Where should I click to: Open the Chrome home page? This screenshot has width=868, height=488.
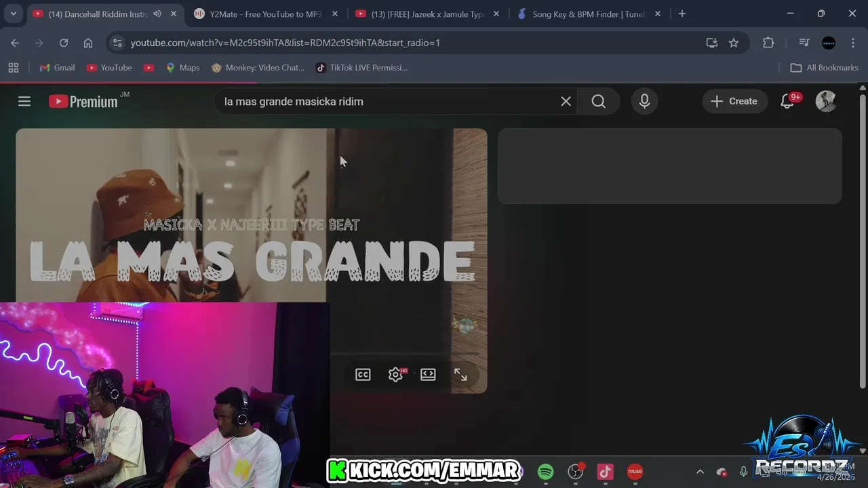[x=88, y=43]
